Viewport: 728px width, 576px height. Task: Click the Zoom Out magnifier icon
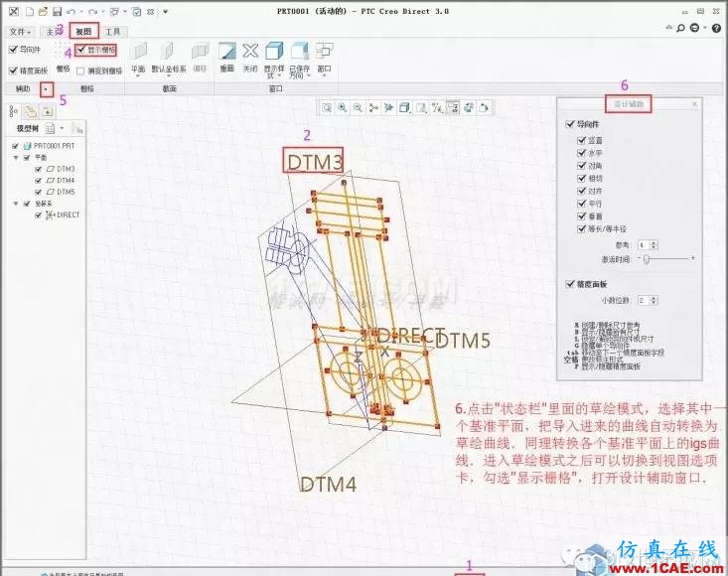click(358, 107)
